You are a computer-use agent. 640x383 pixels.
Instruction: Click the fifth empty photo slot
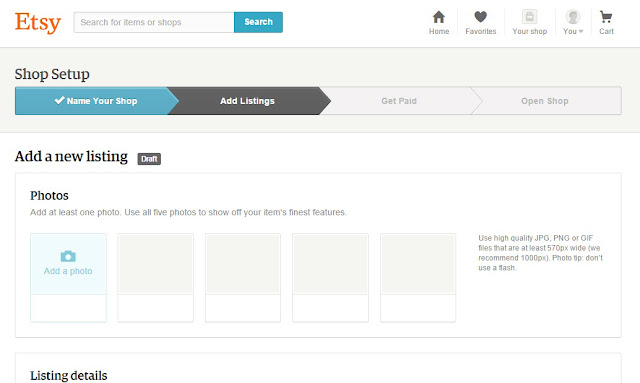pos(418,278)
